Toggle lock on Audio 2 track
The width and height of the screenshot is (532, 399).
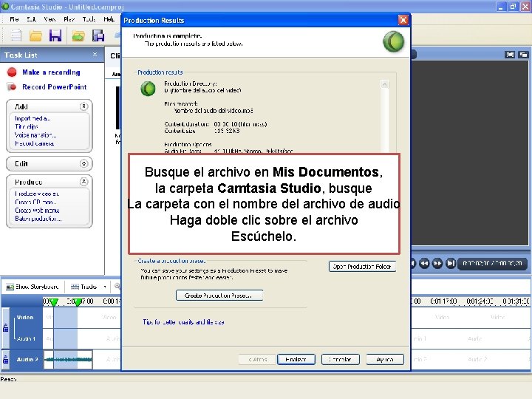(5, 359)
